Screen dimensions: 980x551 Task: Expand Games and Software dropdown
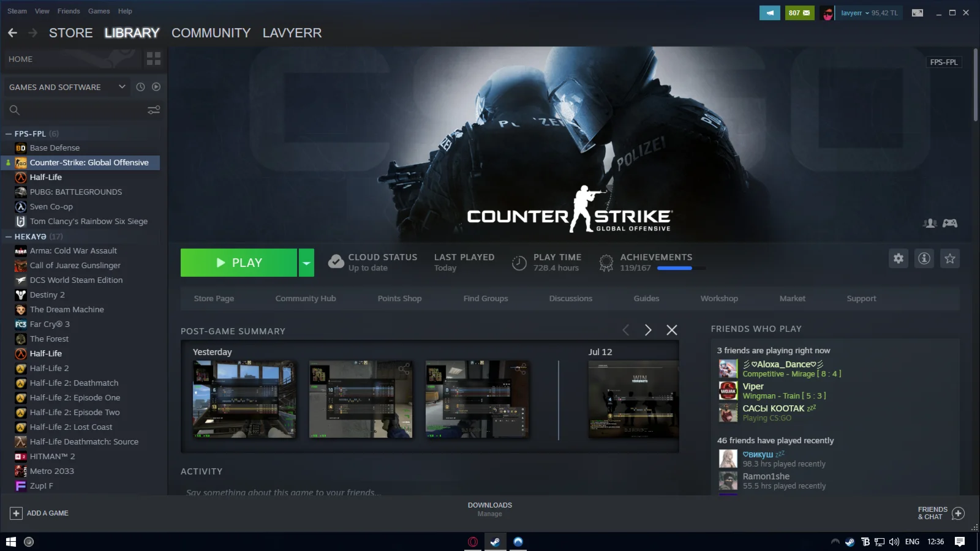click(x=122, y=87)
